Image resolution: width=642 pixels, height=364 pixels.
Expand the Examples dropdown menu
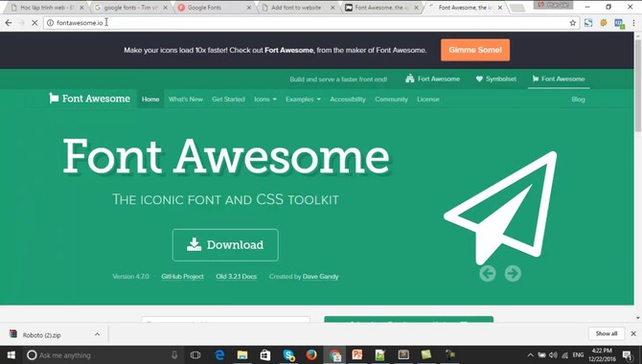pos(303,99)
